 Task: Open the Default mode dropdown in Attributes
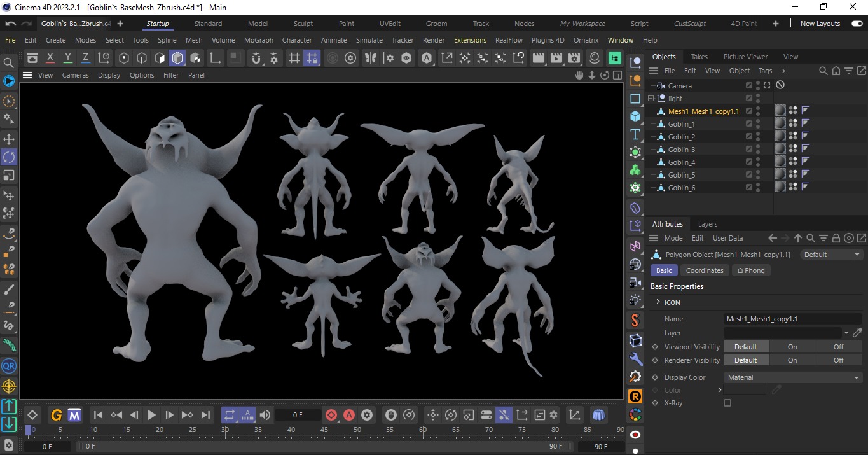pyautogui.click(x=831, y=255)
